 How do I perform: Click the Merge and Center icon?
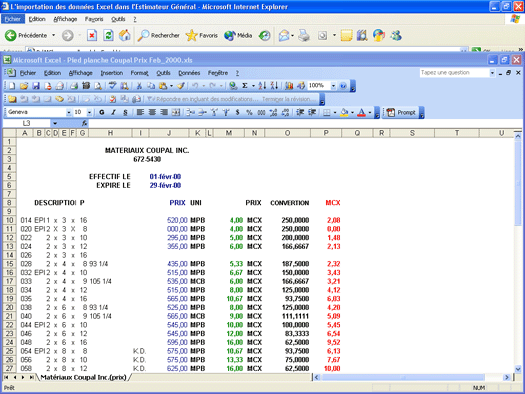coord(176,112)
